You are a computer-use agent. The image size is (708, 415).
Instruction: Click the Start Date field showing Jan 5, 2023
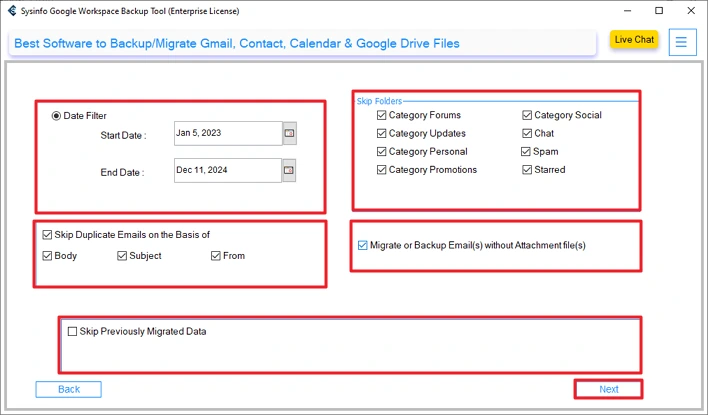tap(228, 133)
